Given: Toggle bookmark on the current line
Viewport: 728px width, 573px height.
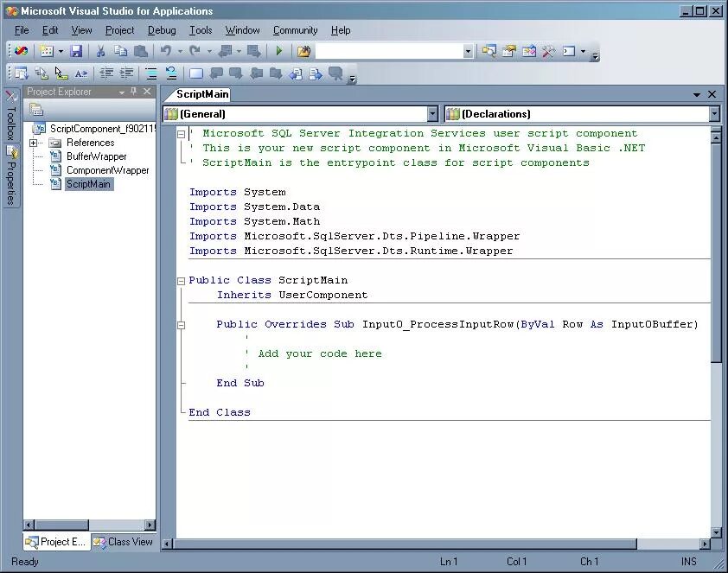Looking at the screenshot, I should (196, 73).
